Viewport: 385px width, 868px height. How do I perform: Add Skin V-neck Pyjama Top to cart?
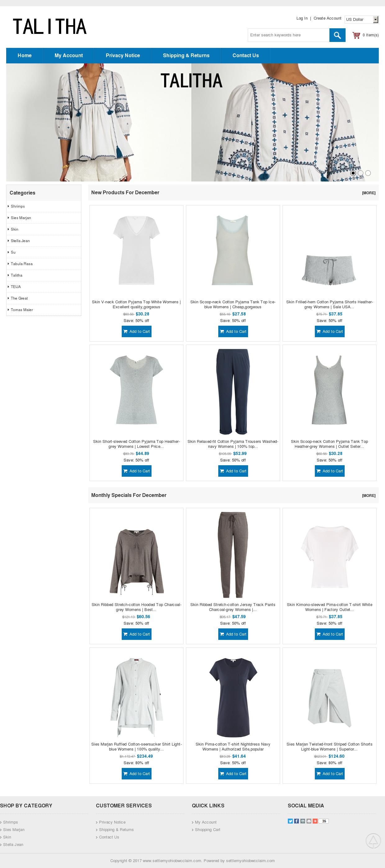point(136,332)
